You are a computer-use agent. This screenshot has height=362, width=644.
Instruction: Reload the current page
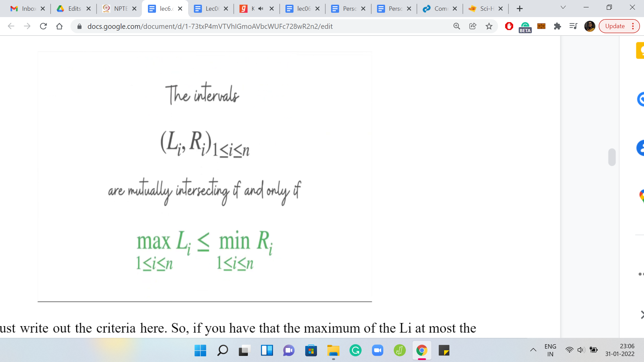tap(43, 26)
